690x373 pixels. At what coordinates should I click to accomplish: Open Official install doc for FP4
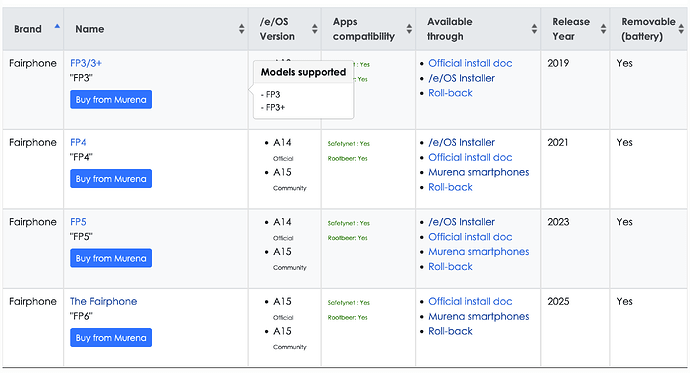pyautogui.click(x=470, y=157)
